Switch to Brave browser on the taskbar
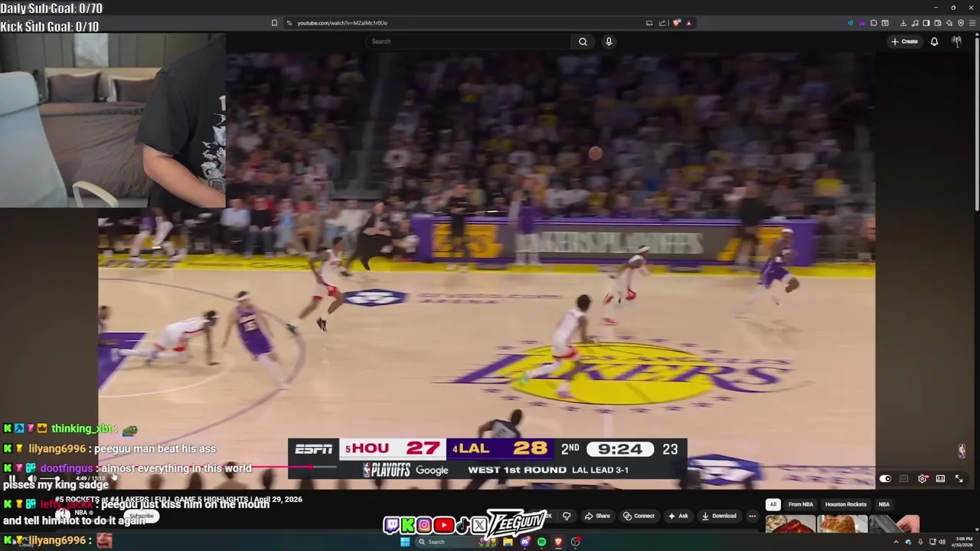The image size is (980, 551). pyautogui.click(x=558, y=542)
